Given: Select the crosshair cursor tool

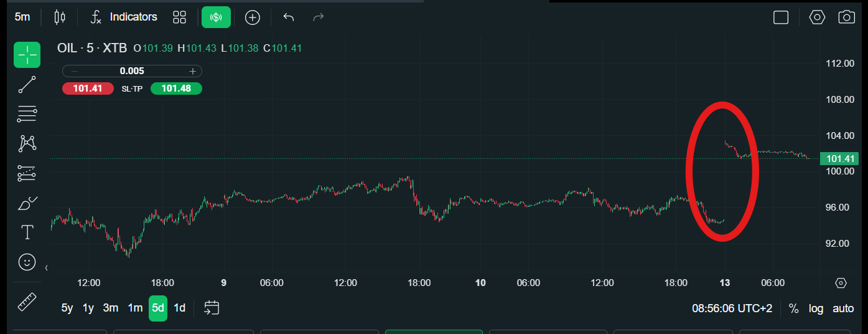Looking at the screenshot, I should 27,55.
